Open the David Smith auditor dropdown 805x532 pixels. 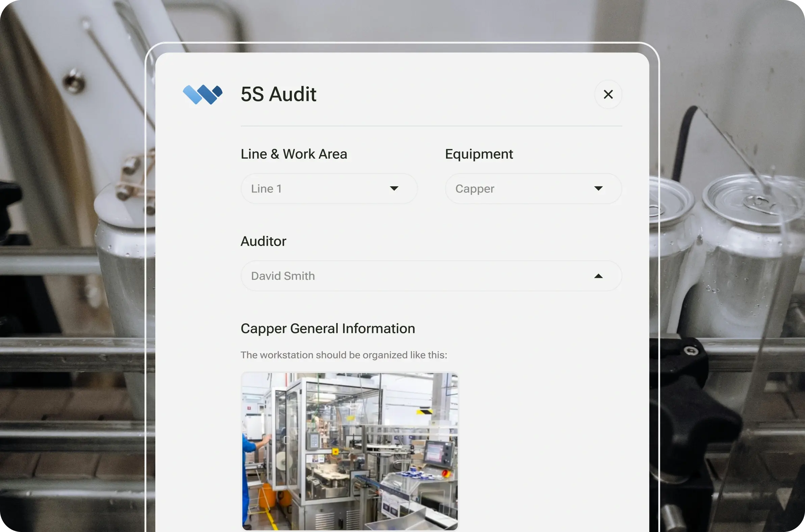(431, 276)
